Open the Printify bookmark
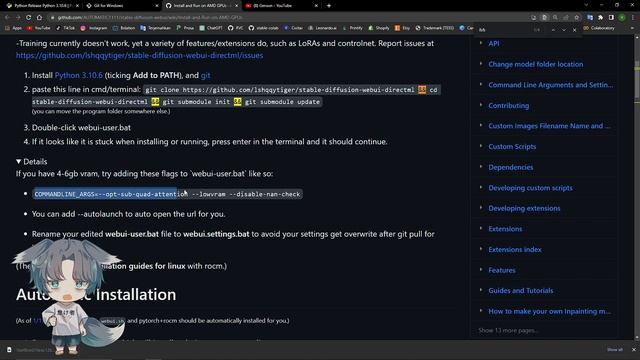The width and height of the screenshot is (640, 360). pos(352,28)
